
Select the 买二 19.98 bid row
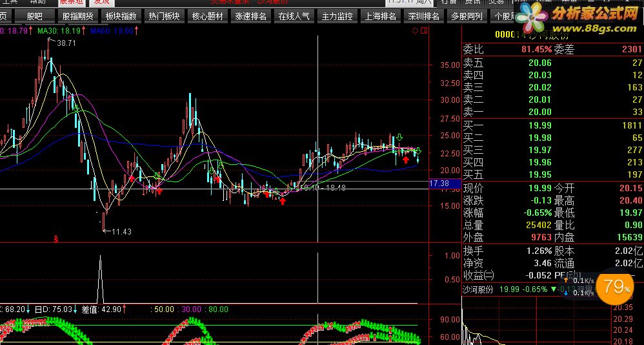point(553,138)
